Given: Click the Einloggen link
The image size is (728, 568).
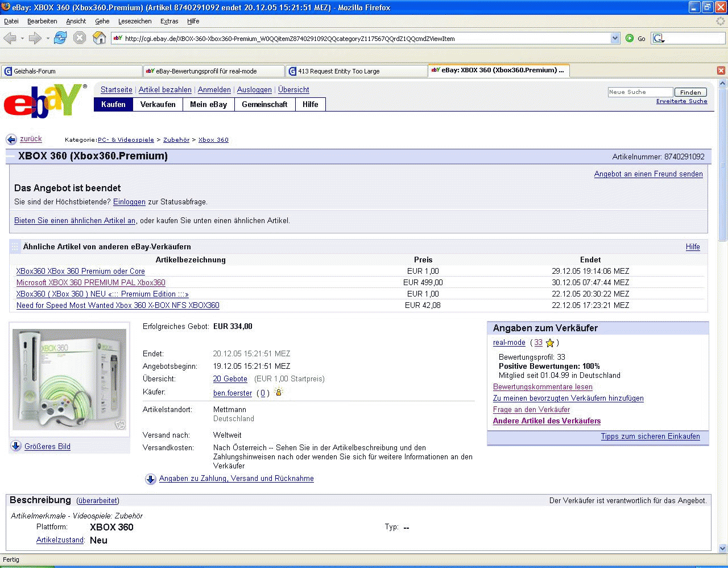Looking at the screenshot, I should 129,202.
